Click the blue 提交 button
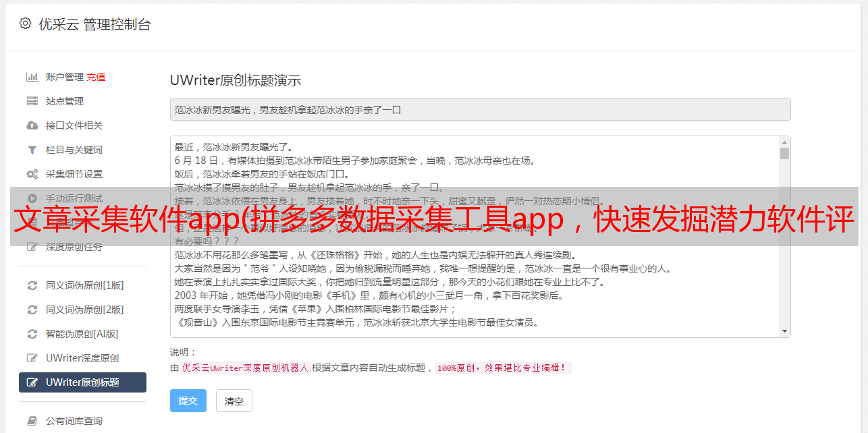This screenshot has height=433, width=868. coord(188,401)
